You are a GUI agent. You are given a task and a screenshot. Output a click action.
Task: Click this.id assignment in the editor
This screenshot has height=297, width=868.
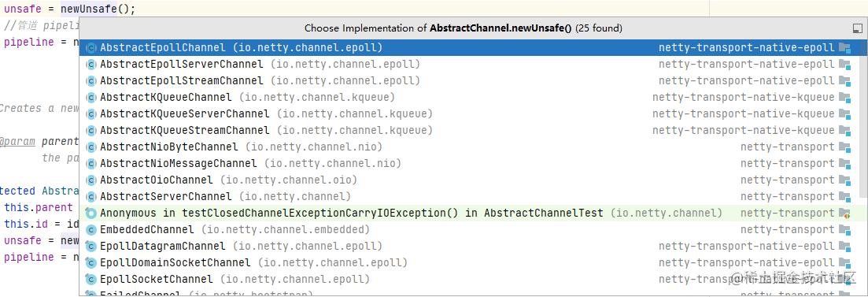(42, 225)
